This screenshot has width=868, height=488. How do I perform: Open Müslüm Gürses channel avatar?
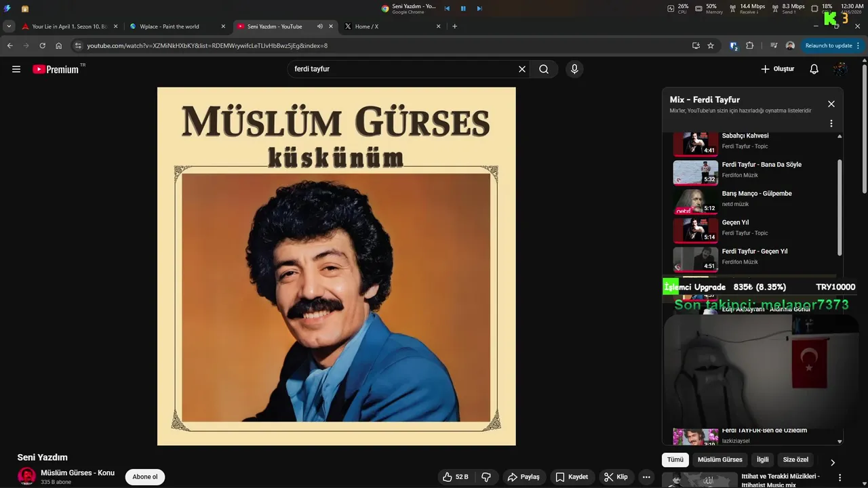point(26,476)
